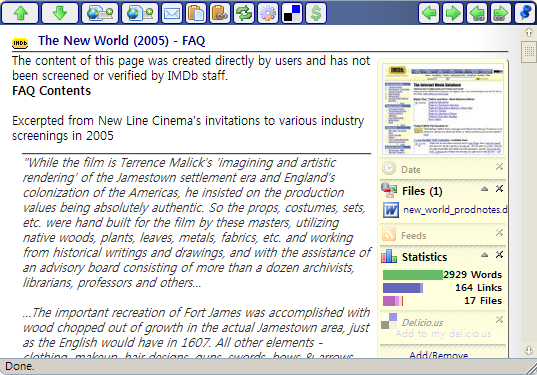The height and width of the screenshot is (375, 537).
Task: Click the green dollar sign icon
Action: pos(316,13)
